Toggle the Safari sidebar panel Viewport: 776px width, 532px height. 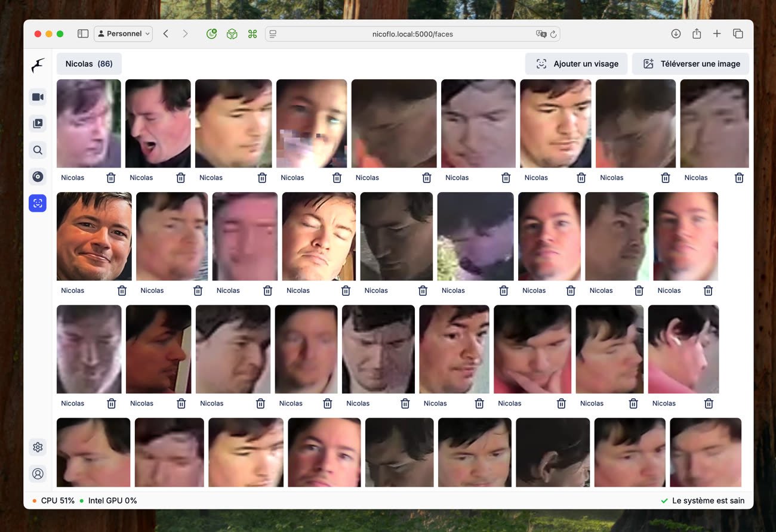point(83,34)
